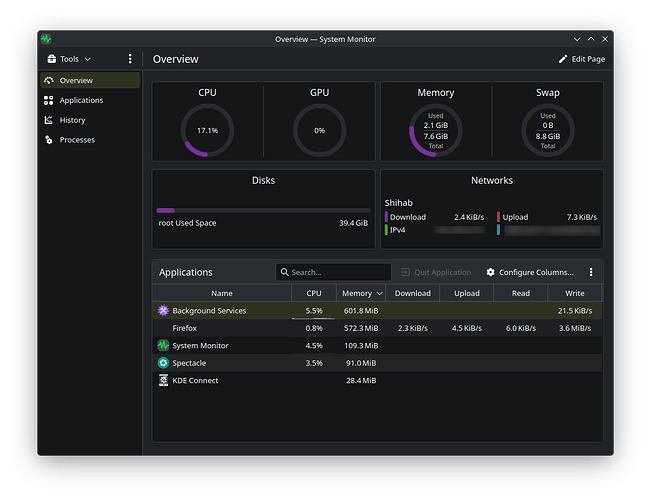651x500 pixels.
Task: Click the Processes icon in sidebar
Action: click(49, 140)
